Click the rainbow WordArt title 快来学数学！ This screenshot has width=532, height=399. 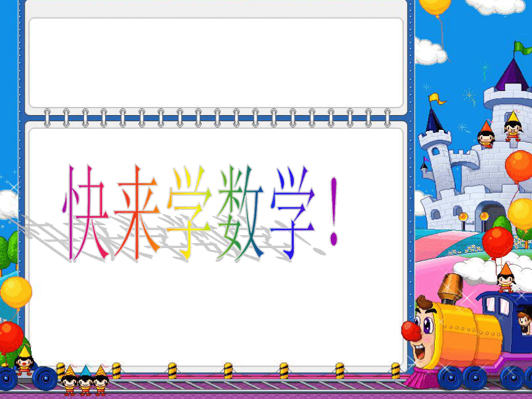click(x=200, y=213)
